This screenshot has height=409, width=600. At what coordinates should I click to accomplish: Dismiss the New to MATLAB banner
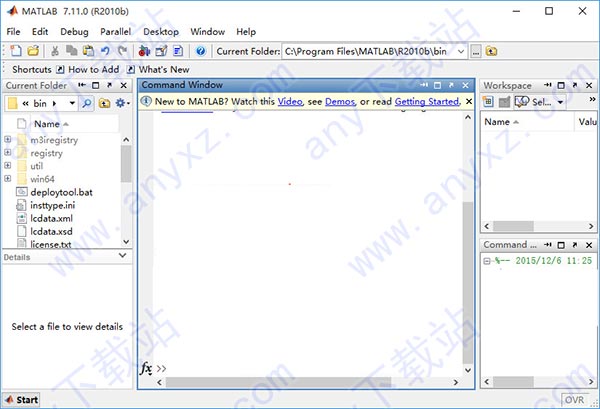(469, 102)
